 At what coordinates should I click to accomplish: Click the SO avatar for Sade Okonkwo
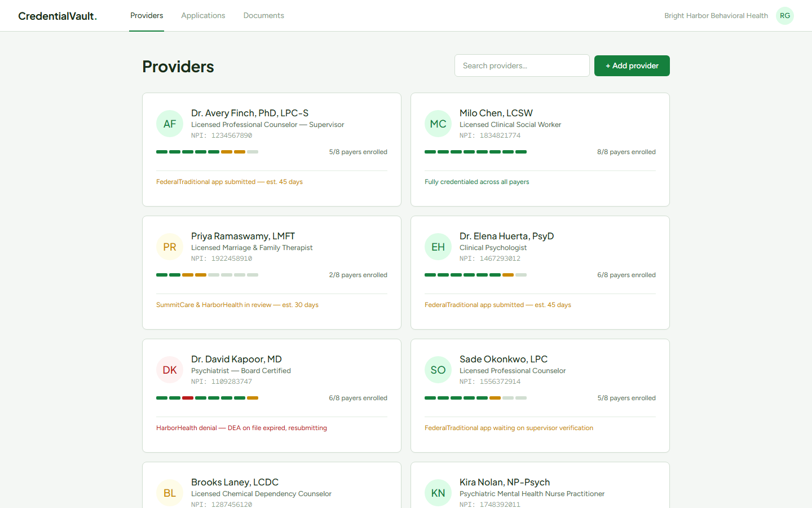click(438, 370)
